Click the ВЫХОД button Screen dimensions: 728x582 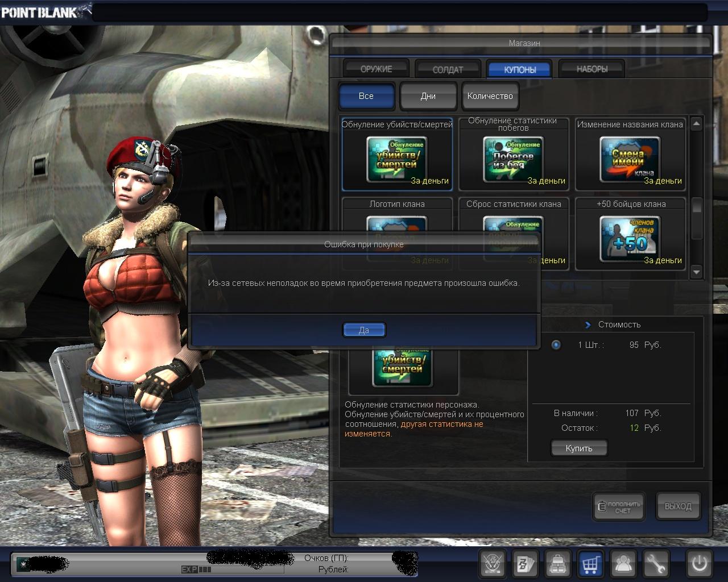678,506
